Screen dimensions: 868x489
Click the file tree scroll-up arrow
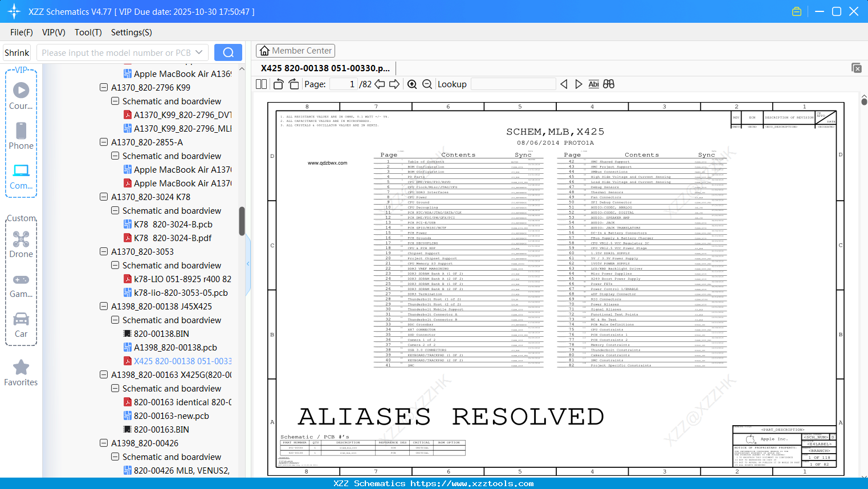(242, 69)
